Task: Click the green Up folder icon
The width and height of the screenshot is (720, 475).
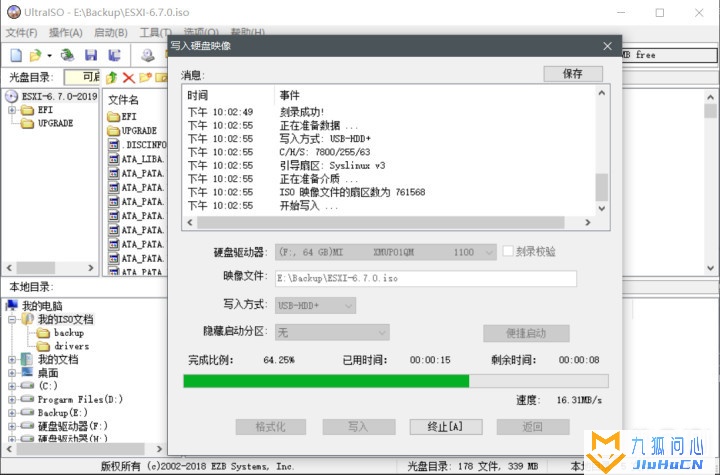Action: point(112,77)
